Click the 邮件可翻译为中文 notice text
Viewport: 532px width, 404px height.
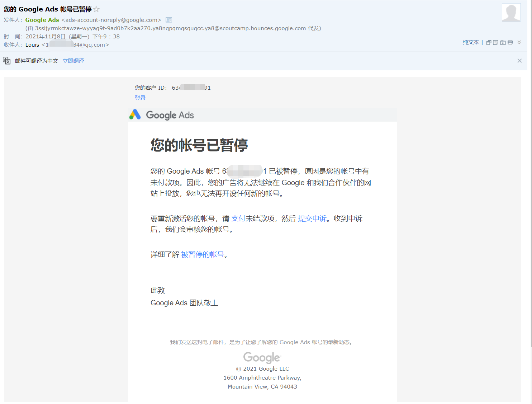click(37, 61)
